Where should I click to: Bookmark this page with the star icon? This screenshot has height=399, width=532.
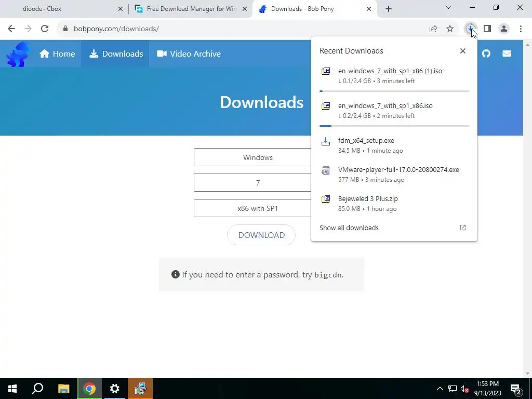[x=450, y=29]
